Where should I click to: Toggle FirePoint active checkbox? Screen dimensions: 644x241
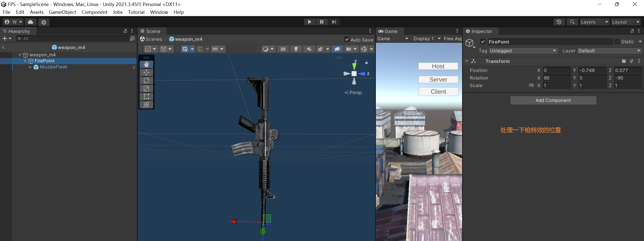click(x=483, y=42)
